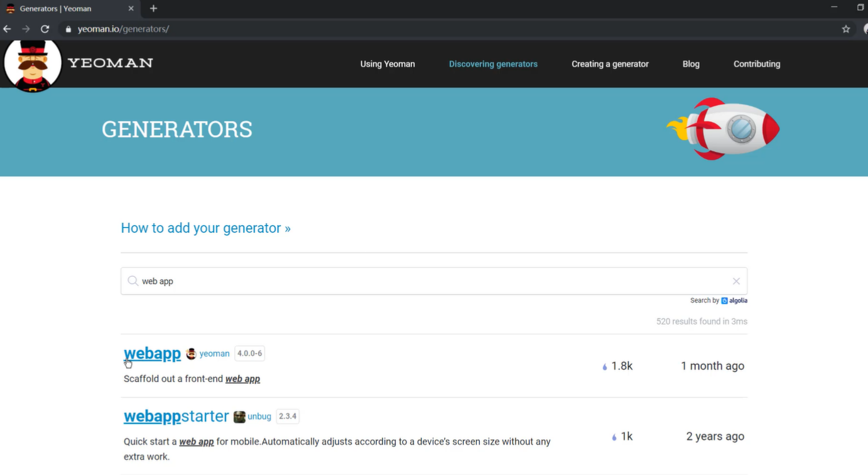Visit the unbug author link
The width and height of the screenshot is (868, 475).
tap(259, 417)
